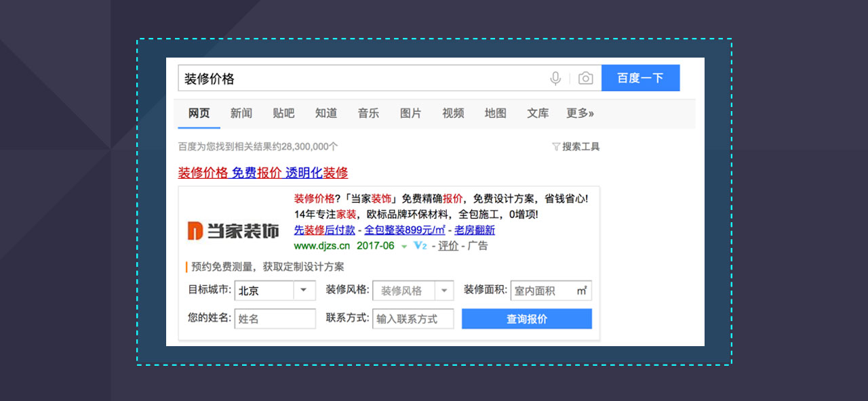The height and width of the screenshot is (401, 868).
Task: Click the 百度为您找到相关结果约28,300,000个 text
Action: pos(258,146)
